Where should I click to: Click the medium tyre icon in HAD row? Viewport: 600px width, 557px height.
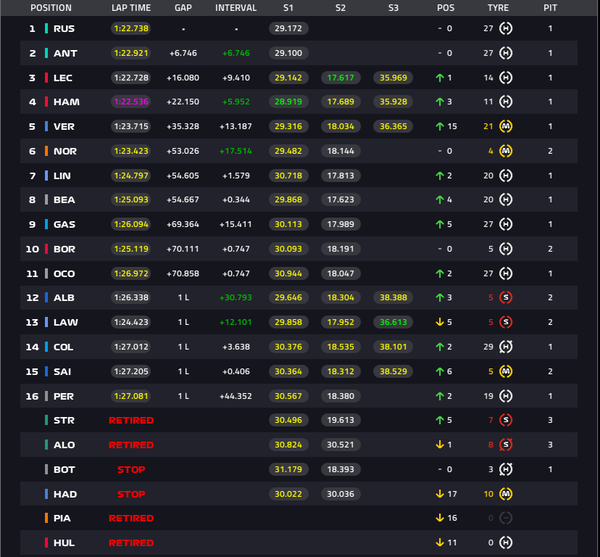click(x=505, y=494)
